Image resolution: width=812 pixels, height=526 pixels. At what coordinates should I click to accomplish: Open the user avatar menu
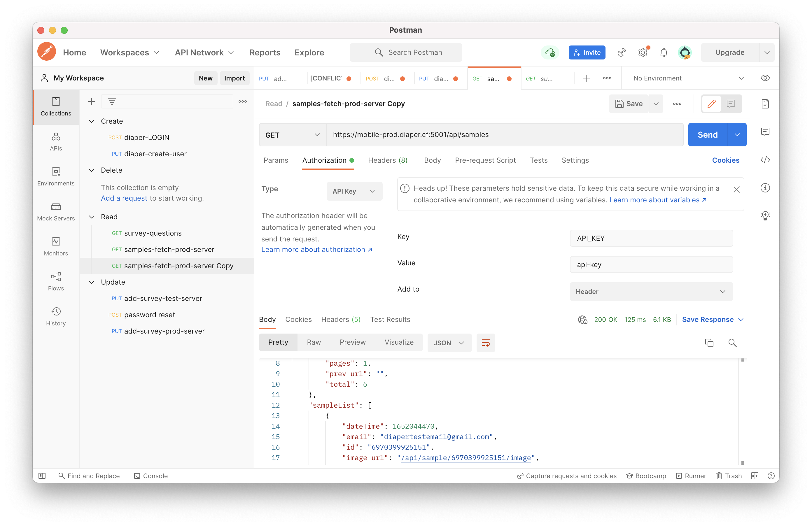pos(685,52)
